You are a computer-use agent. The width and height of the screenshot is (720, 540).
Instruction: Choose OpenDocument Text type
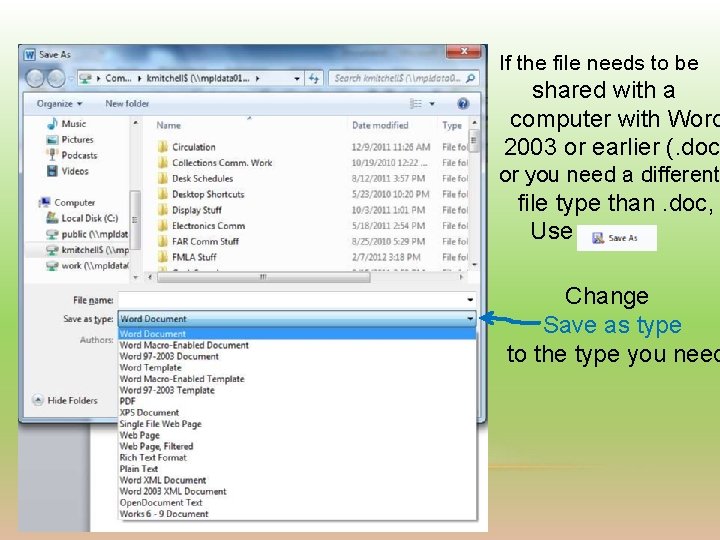tap(297, 503)
